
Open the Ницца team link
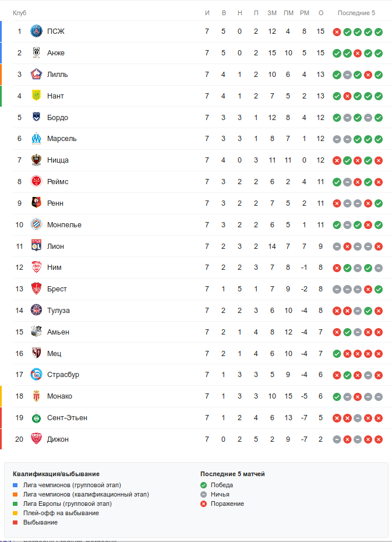(58, 160)
